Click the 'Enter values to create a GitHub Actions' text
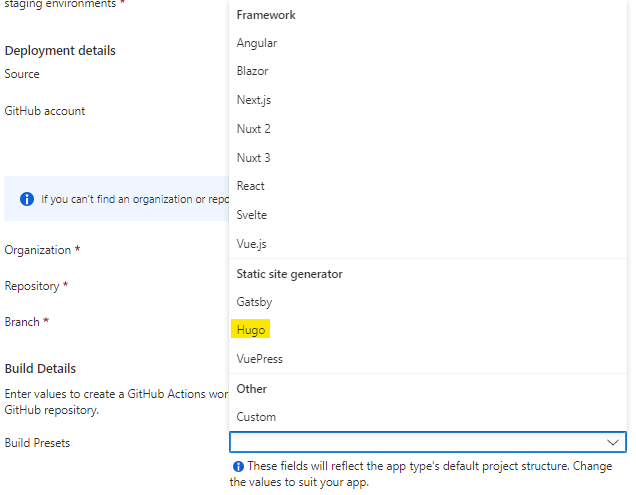Screen dimensions: 636x495 [x=116, y=402]
